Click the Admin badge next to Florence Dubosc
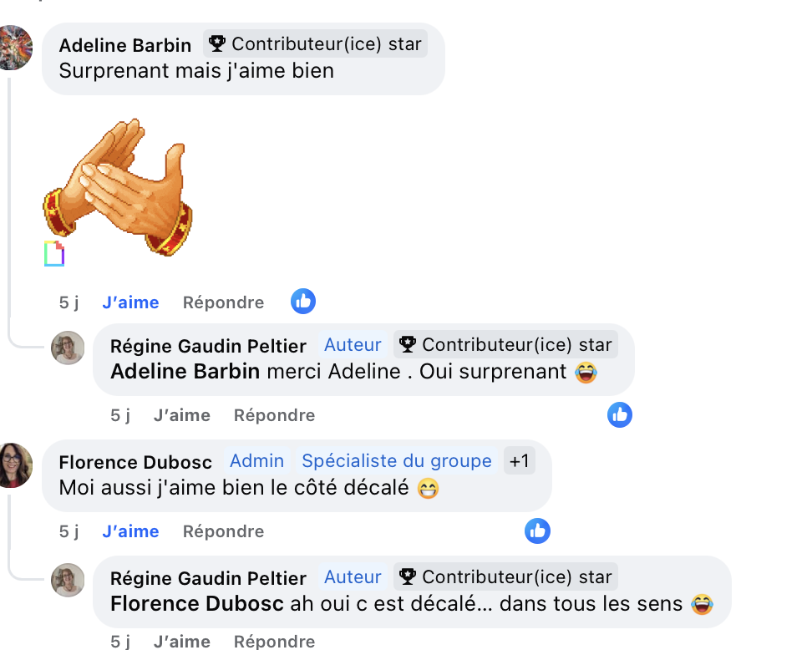The image size is (812, 650). [256, 460]
